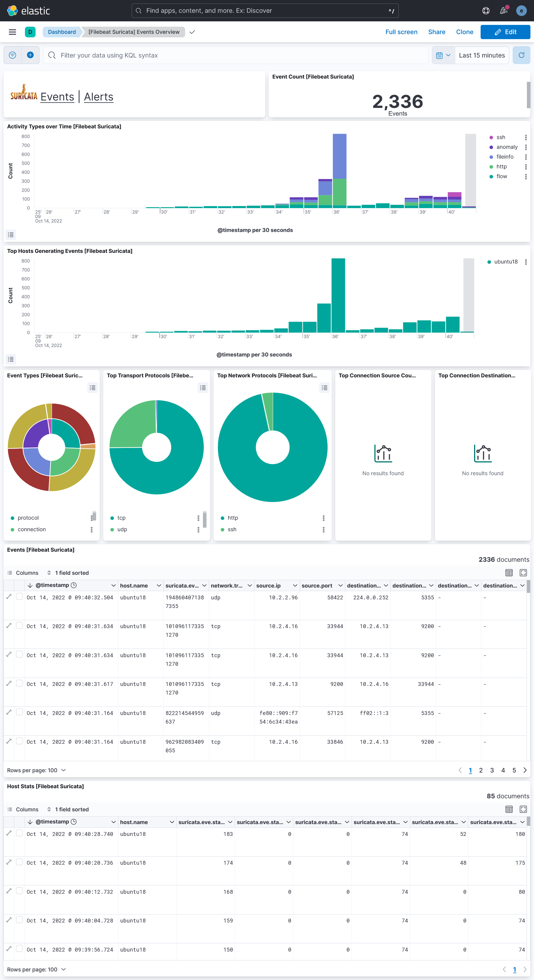Open the @timestamp column menu in Events table
534x980 pixels.
coord(113,585)
